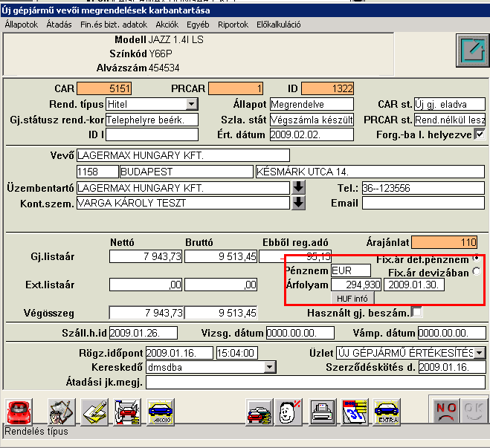Click the down arrow button beside Kont.szem.

click(x=299, y=203)
